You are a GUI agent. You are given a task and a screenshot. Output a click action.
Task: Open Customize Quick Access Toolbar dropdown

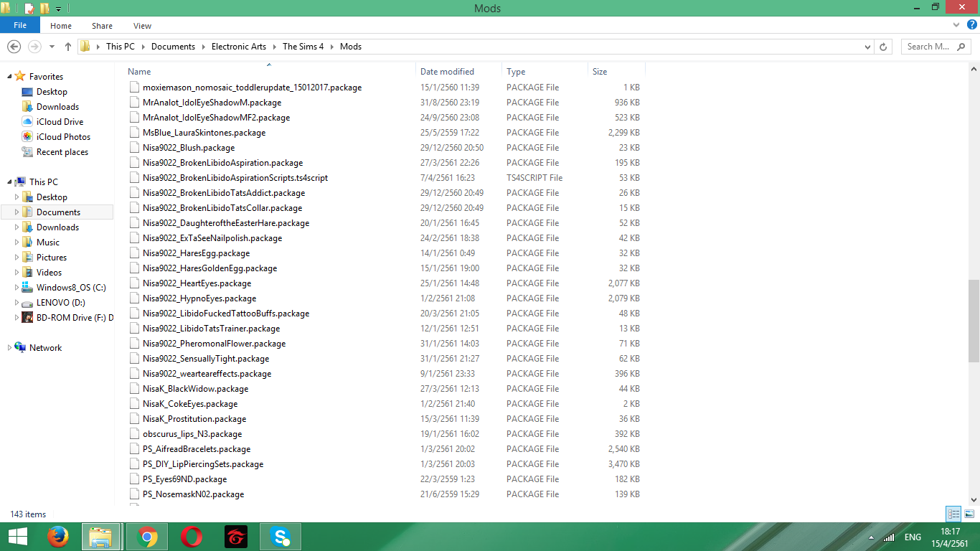tap(59, 9)
